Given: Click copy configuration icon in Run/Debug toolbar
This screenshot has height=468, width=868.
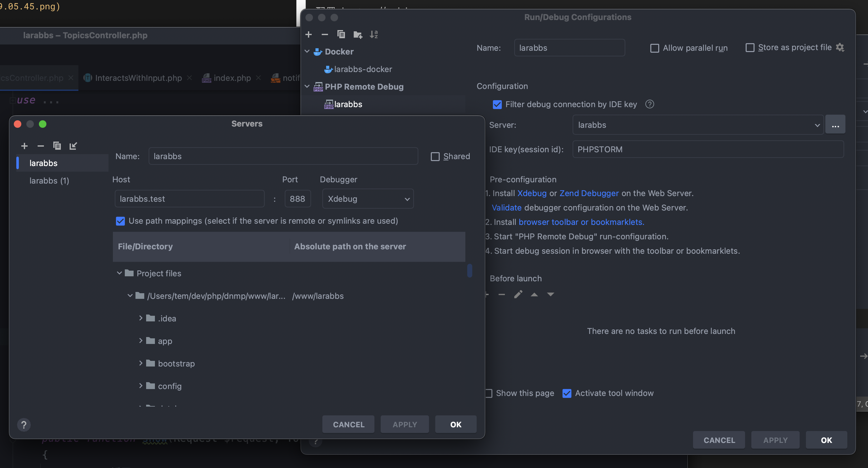Looking at the screenshot, I should tap(341, 34).
